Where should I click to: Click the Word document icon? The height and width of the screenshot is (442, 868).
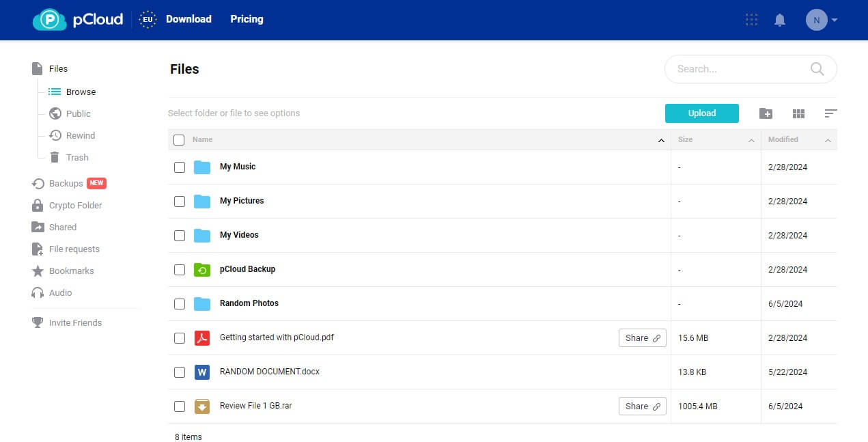click(201, 372)
